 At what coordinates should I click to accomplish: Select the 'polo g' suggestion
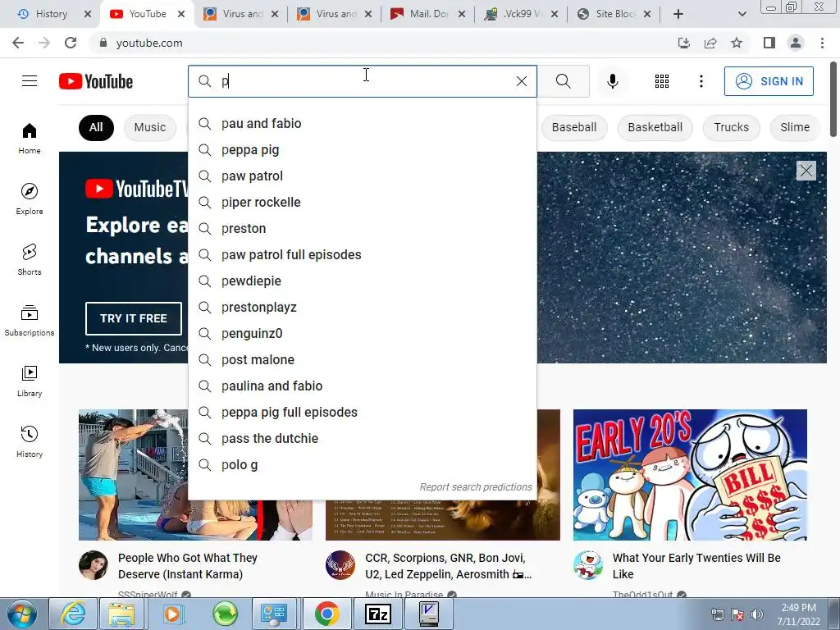[362, 464]
